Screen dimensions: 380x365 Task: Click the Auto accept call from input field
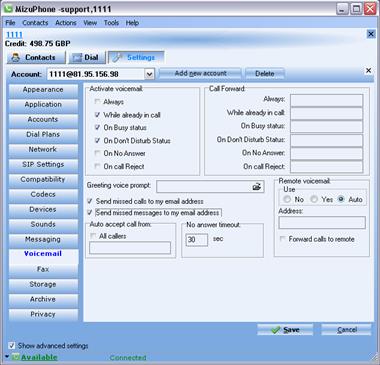[130, 248]
